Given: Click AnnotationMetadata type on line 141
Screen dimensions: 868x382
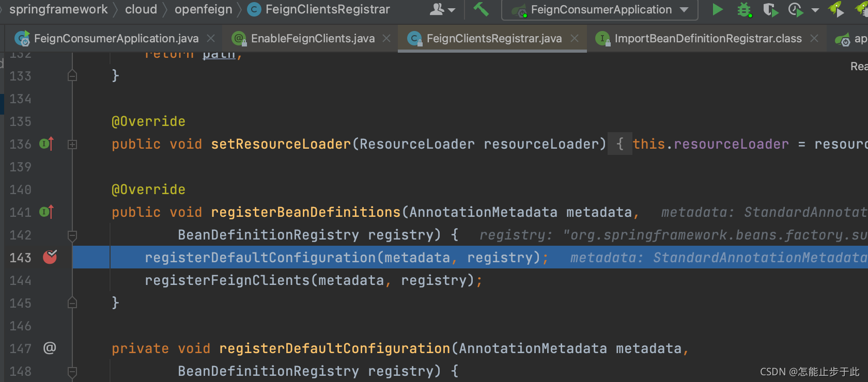Looking at the screenshot, I should [484, 212].
